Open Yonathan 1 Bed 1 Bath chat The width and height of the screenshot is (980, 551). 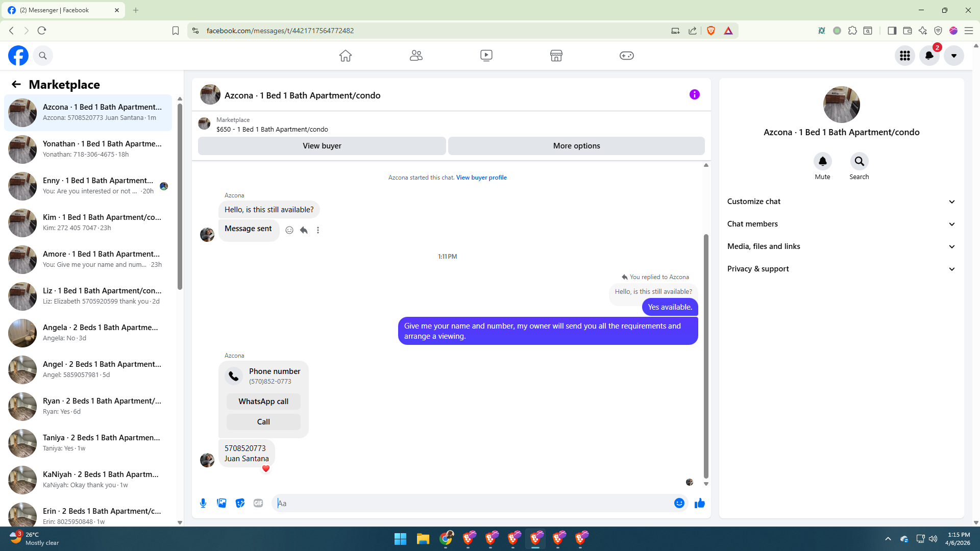pyautogui.click(x=88, y=149)
